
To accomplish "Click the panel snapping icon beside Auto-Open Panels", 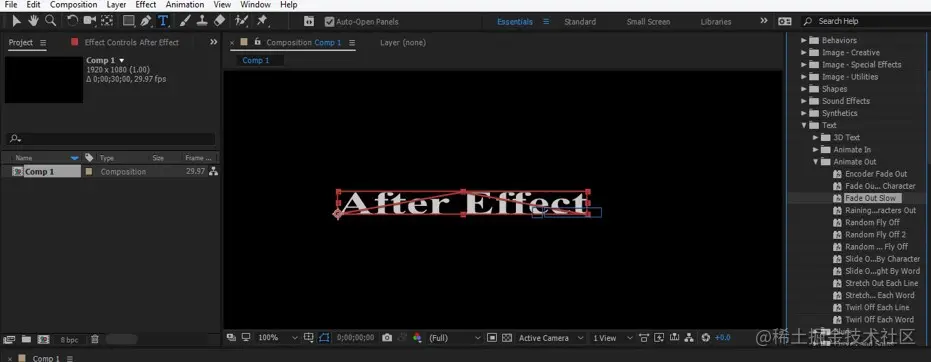I will coord(309,21).
